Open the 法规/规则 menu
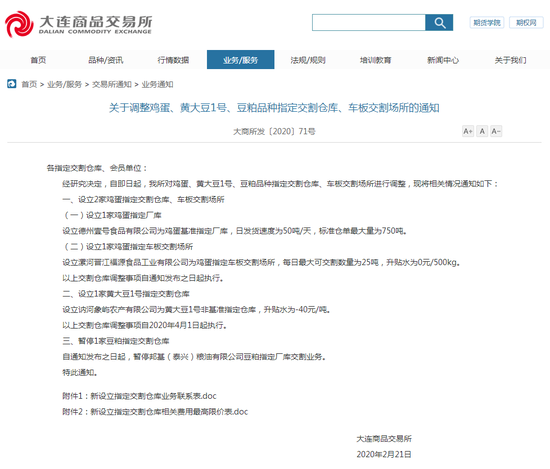550x469 pixels. (x=308, y=60)
